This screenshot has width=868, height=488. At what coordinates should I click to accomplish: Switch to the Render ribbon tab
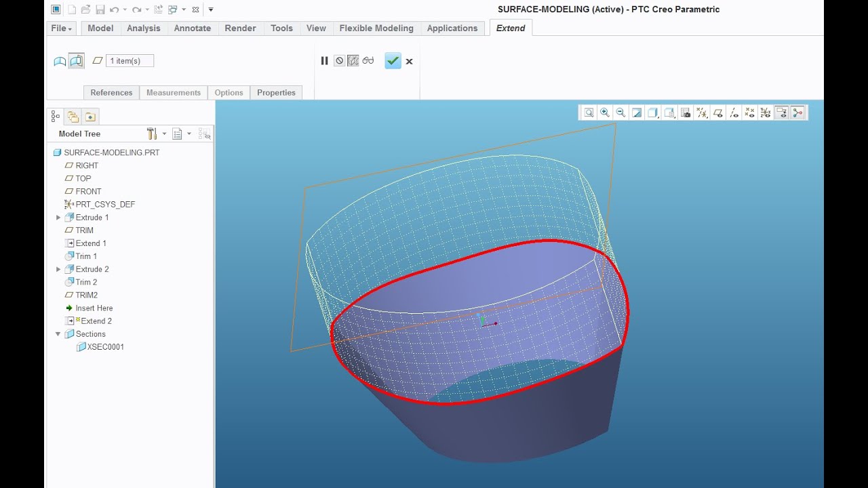point(241,28)
